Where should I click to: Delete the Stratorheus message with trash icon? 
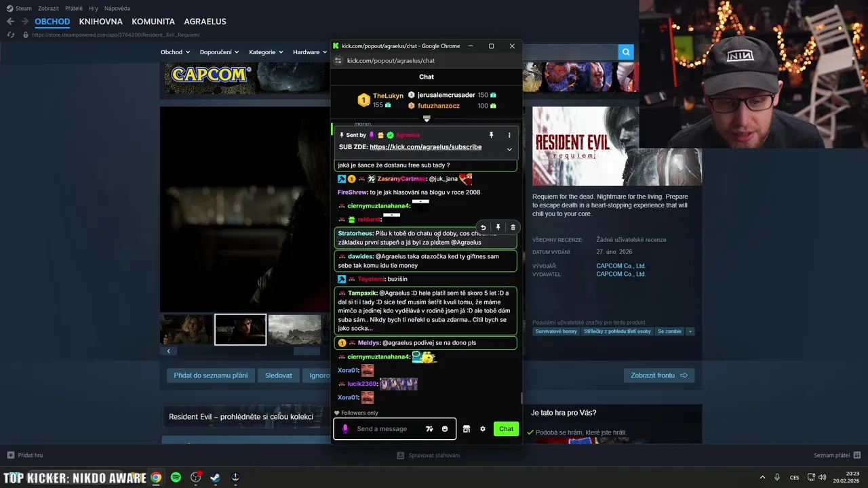pyautogui.click(x=513, y=228)
